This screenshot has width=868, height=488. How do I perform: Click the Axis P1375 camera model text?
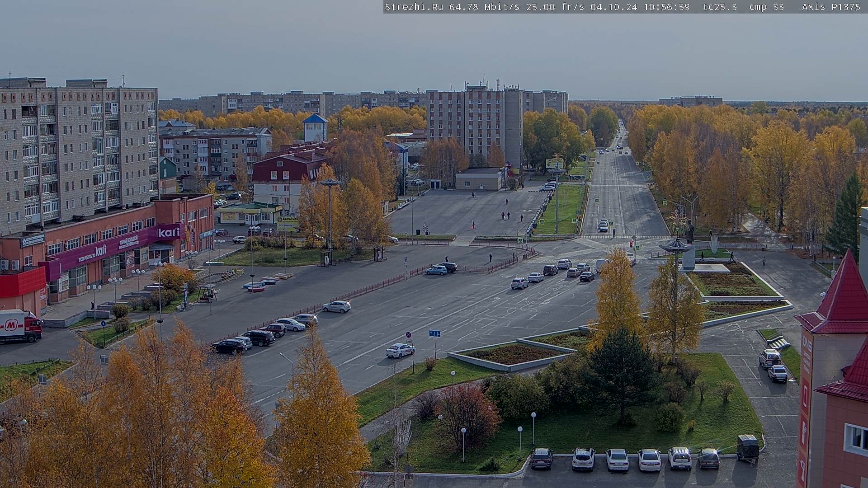click(831, 7)
